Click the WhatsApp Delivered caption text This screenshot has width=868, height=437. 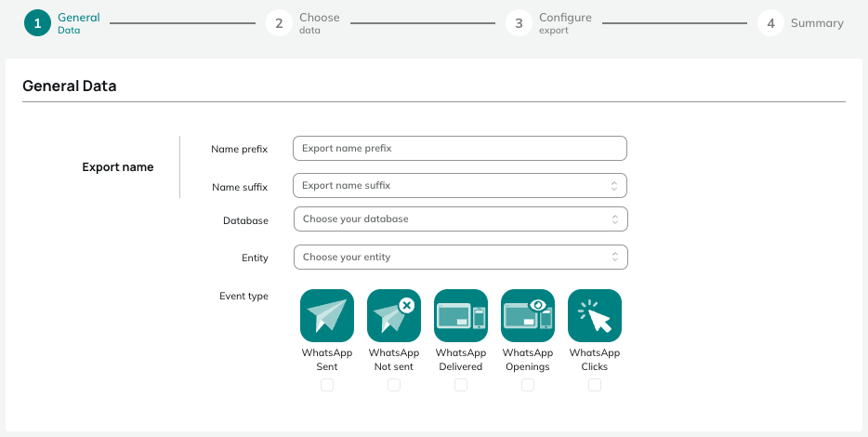point(461,360)
